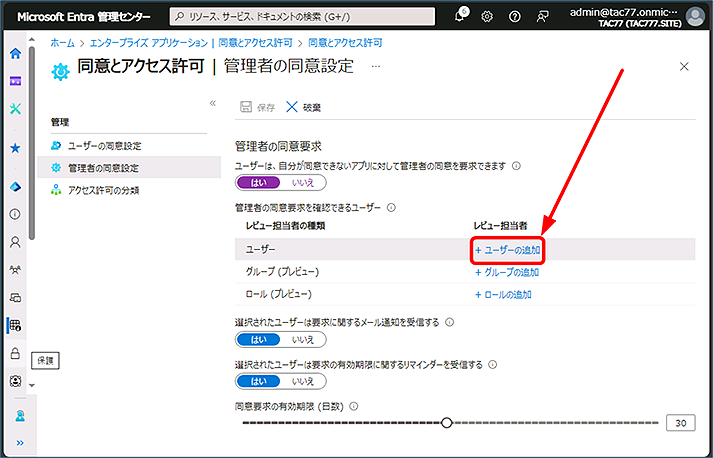Open the Applications grid icon in sidebar
Viewport: 713px width, 458px height.
(15, 325)
